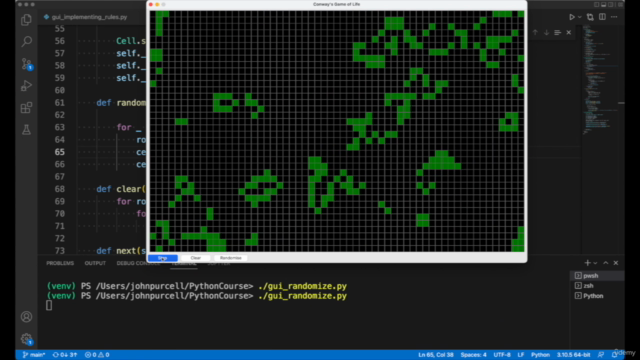This screenshot has width=640, height=360.
Task: Open the Run and Debug view
Action: (x=27, y=86)
